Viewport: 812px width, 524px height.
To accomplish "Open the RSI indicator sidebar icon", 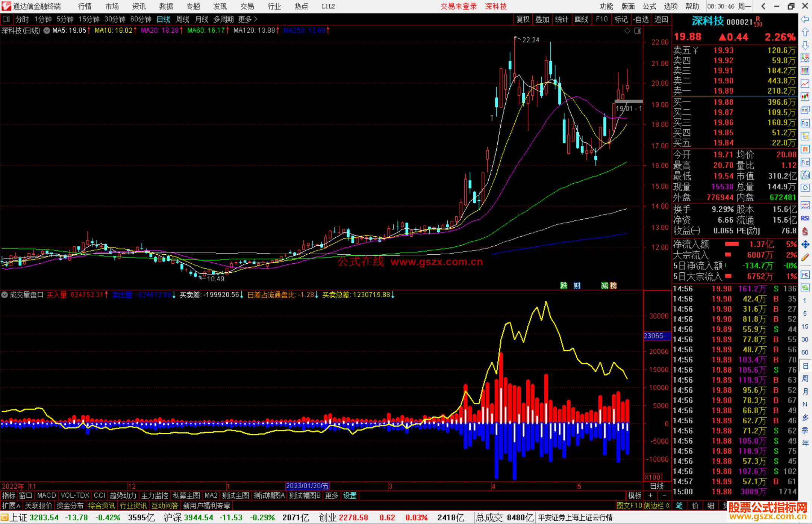I will (805, 218).
